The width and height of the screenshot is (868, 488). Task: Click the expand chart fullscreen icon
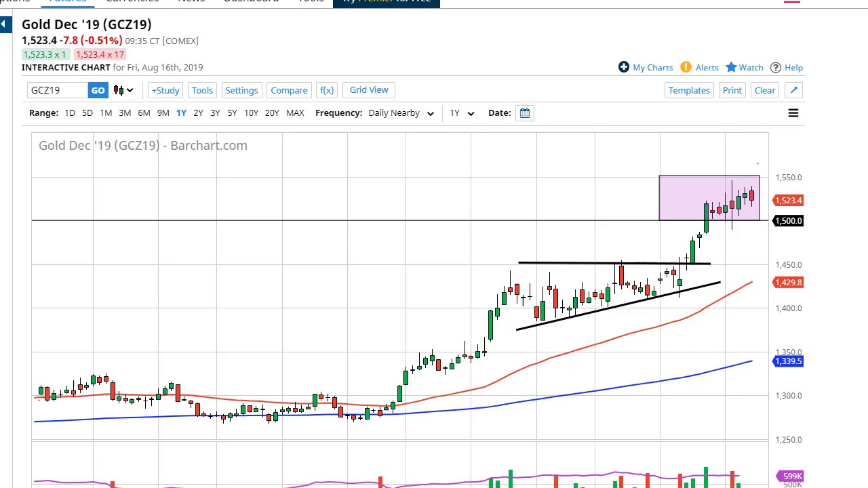click(x=794, y=90)
